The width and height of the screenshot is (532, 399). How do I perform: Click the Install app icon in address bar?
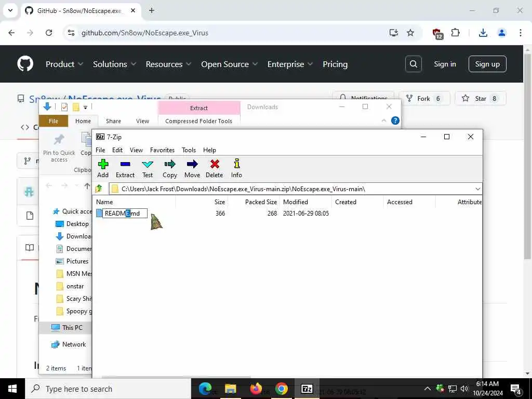[x=394, y=33]
